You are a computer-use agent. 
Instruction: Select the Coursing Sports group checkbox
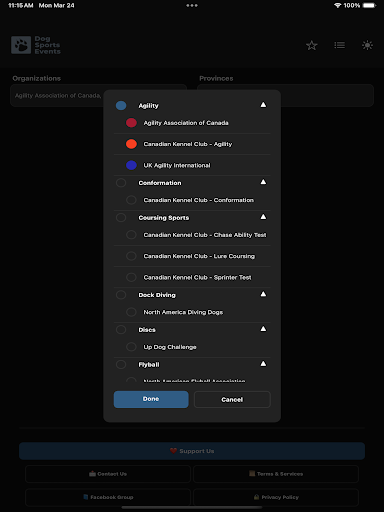click(121, 218)
